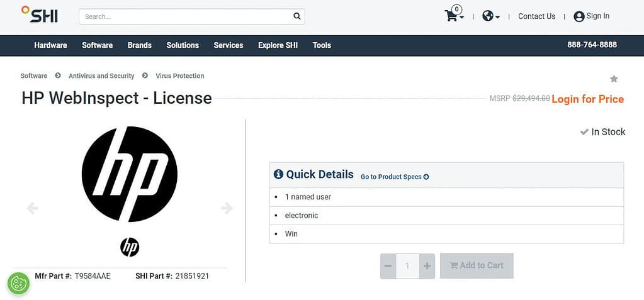This screenshot has height=300, width=644.
Task: Open the Hardware menu
Action: [x=50, y=45]
